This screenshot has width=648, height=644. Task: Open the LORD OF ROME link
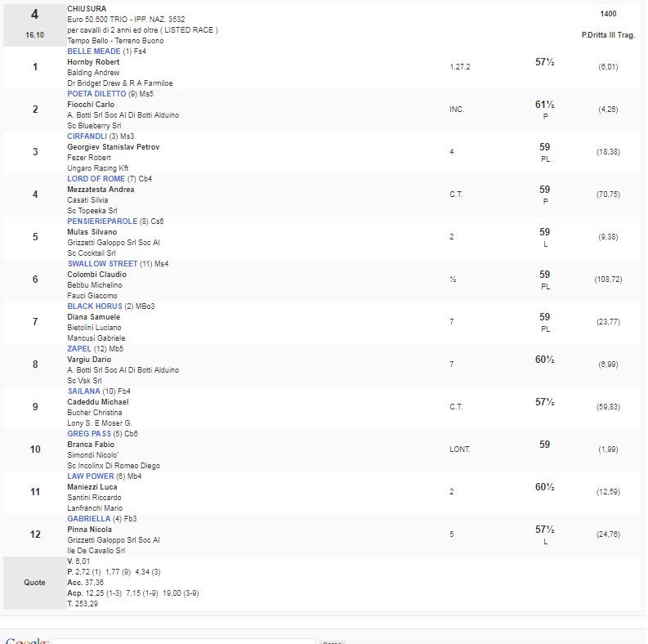[96, 179]
